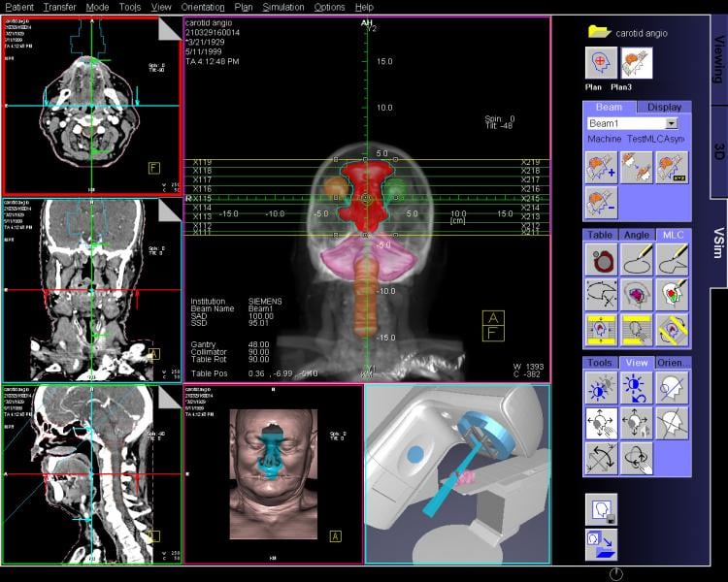Click the sun icon with reset arrow
Image resolution: width=728 pixels, height=582 pixels.
[637, 389]
